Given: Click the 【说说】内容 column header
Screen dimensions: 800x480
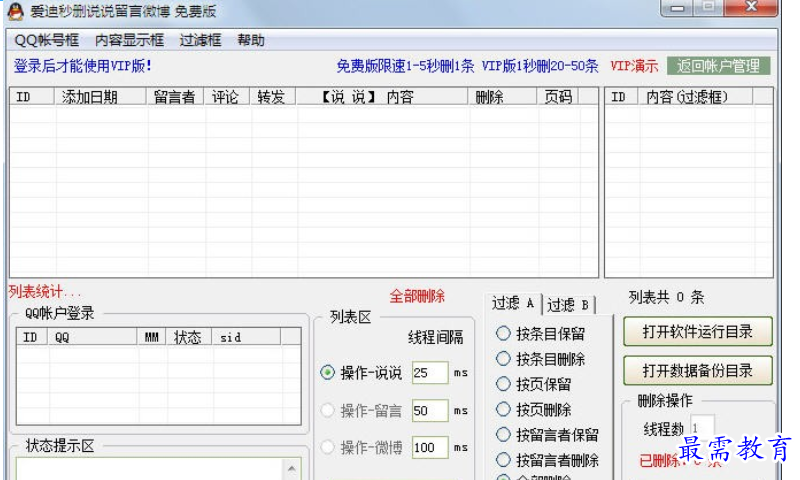Looking at the screenshot, I should [382, 96].
